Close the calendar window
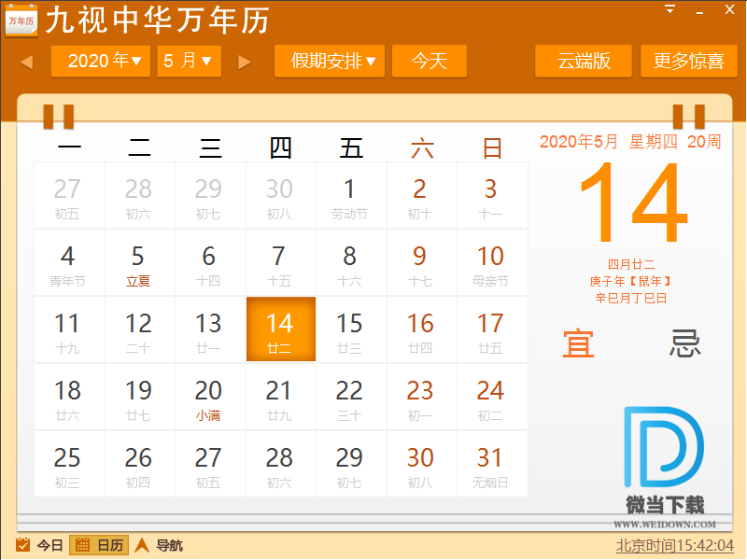 (729, 9)
